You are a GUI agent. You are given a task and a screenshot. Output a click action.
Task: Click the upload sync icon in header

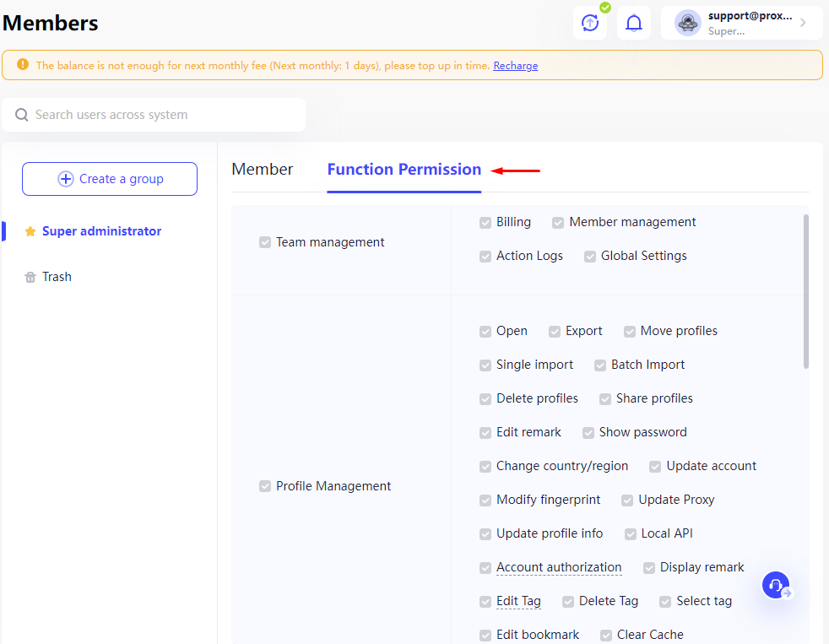(590, 23)
